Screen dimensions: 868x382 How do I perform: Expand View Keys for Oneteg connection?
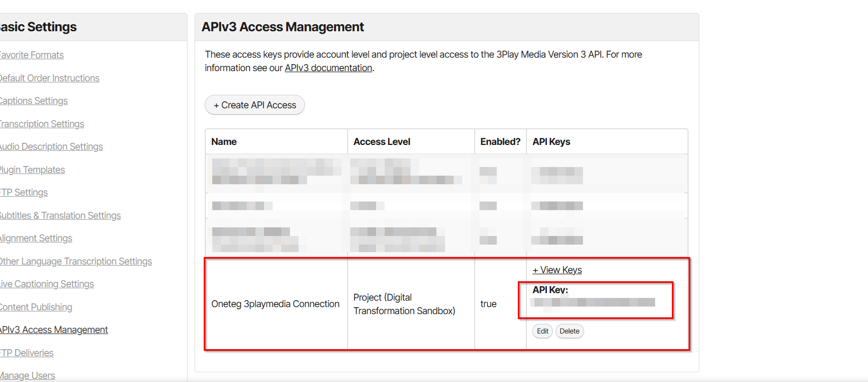pyautogui.click(x=557, y=270)
